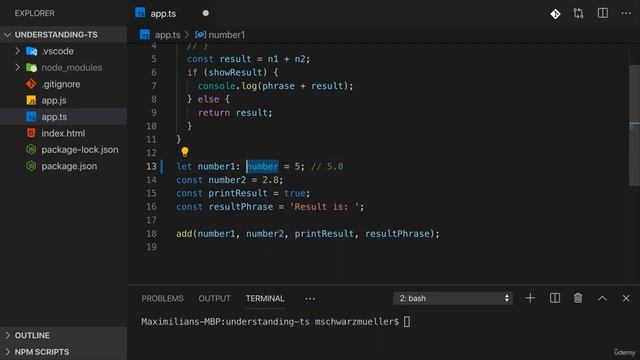Maximize the panel with up chevron
The image size is (640, 360).
(x=602, y=298)
